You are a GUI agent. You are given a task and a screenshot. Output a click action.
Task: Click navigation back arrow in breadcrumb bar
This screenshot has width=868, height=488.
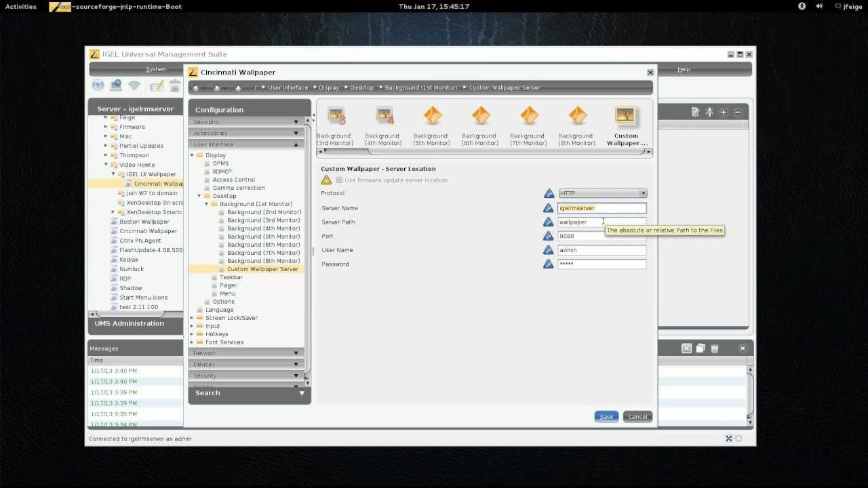(197, 87)
